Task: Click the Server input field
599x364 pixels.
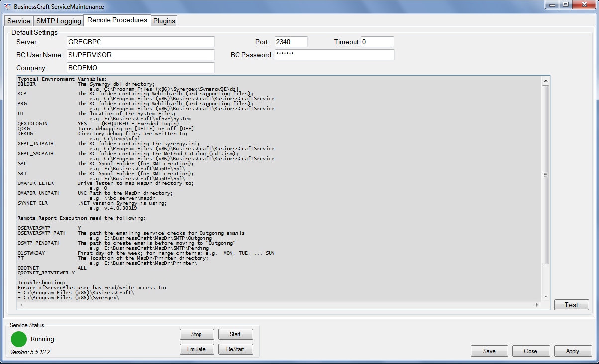Action: tap(140, 42)
